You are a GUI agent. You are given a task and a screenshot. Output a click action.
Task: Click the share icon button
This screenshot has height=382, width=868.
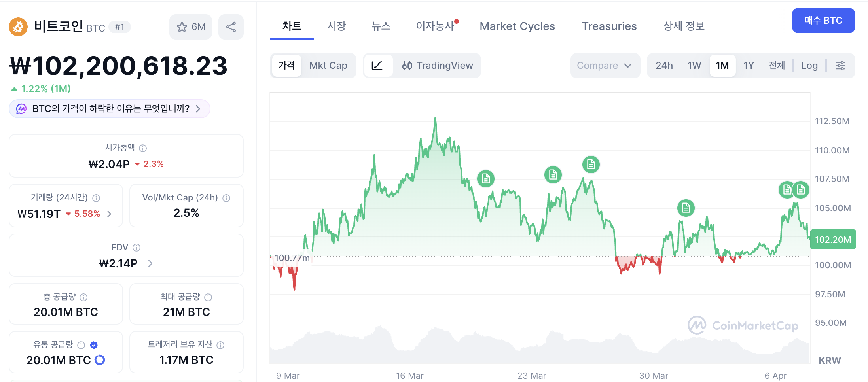pos(231,27)
